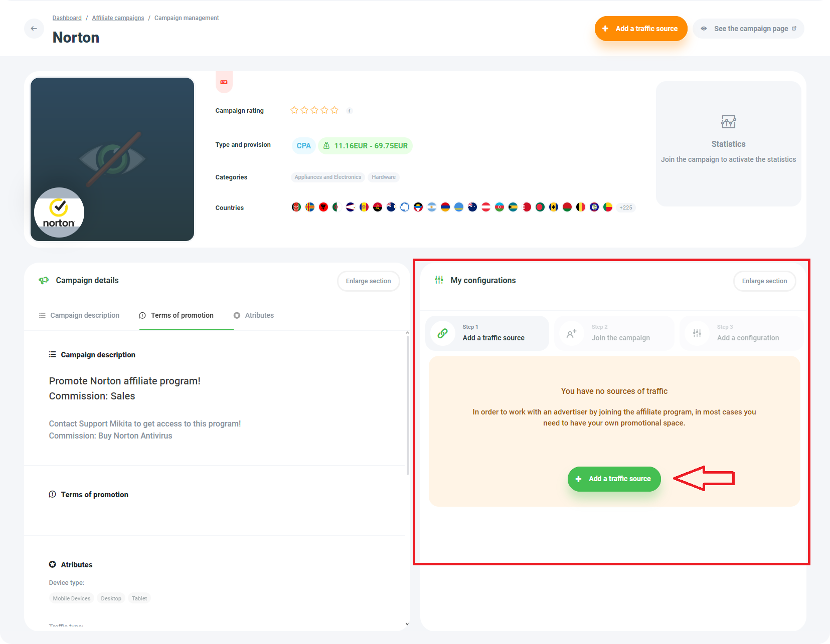Click the campaign details vertical scrollbar
The height and width of the screenshot is (644, 830).
[x=407, y=401]
